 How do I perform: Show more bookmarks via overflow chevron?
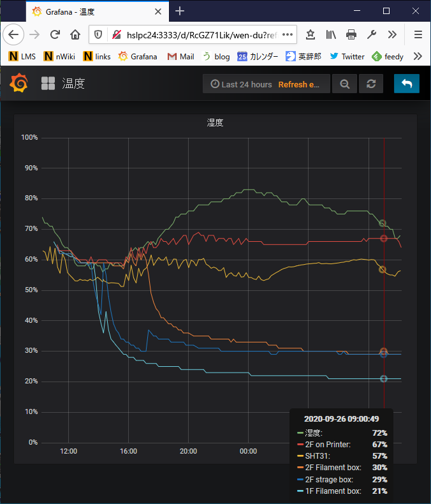point(418,56)
